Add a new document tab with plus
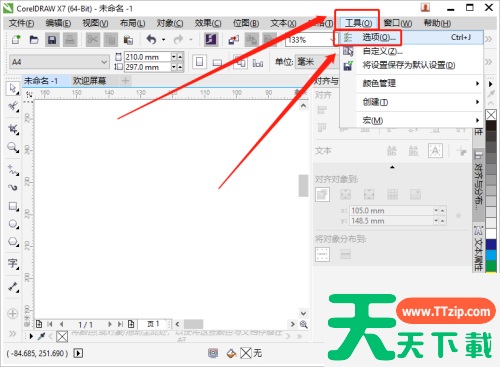Viewport: 500px width, 367px height. click(125, 81)
